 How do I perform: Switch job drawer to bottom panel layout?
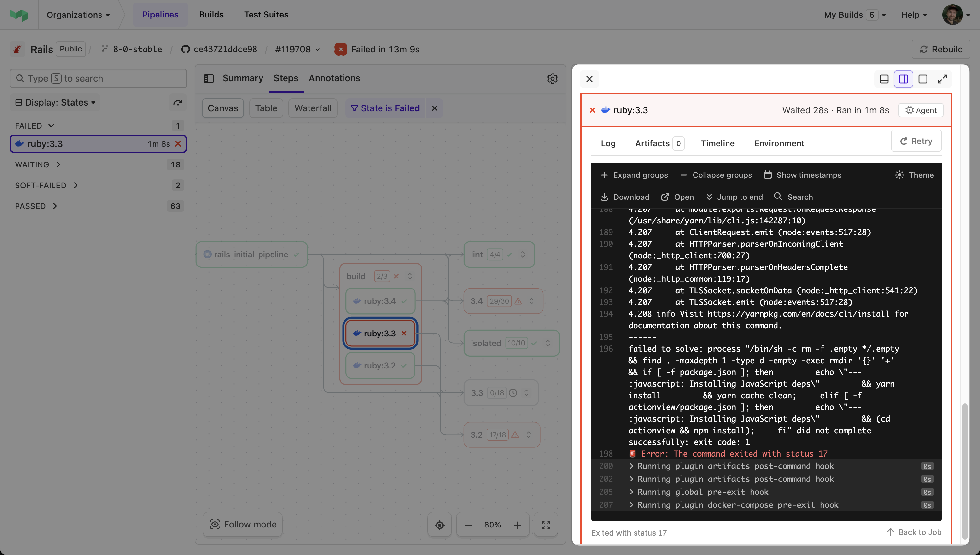(x=884, y=79)
